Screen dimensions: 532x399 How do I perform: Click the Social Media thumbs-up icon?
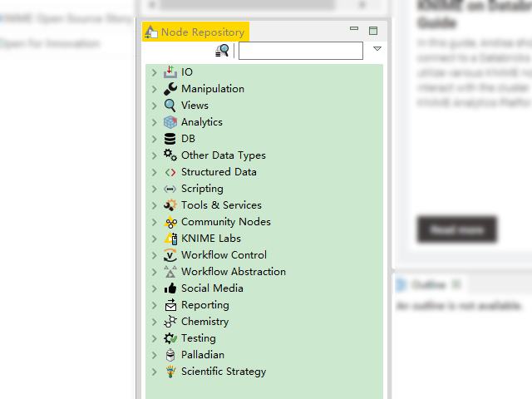point(170,288)
